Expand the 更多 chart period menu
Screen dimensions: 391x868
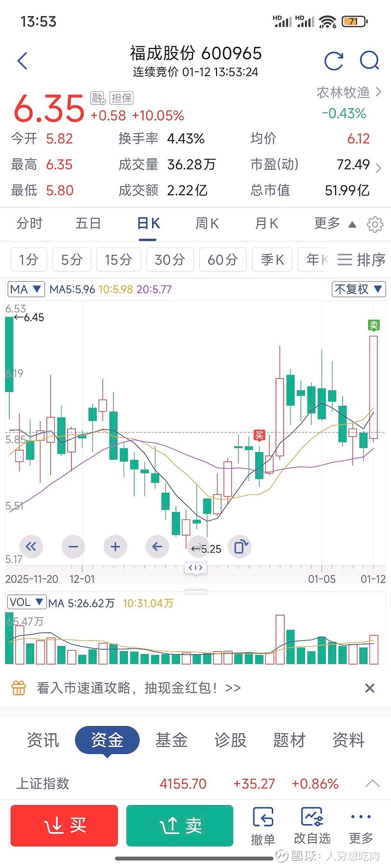pyautogui.click(x=335, y=224)
